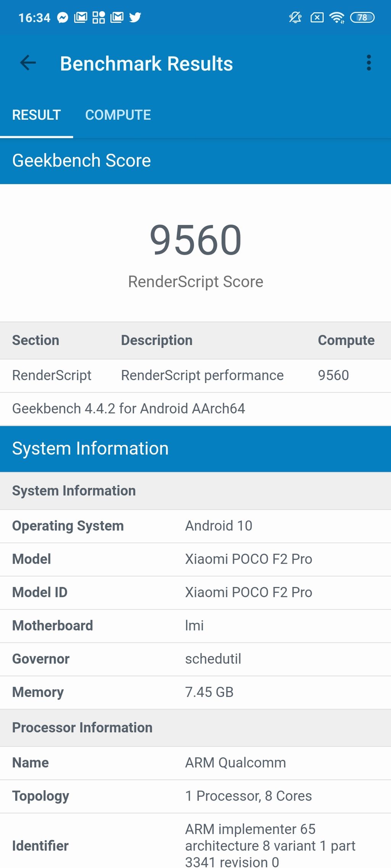391x868 pixels.
Task: Tap the Wi-Fi signal status icon
Action: [337, 18]
